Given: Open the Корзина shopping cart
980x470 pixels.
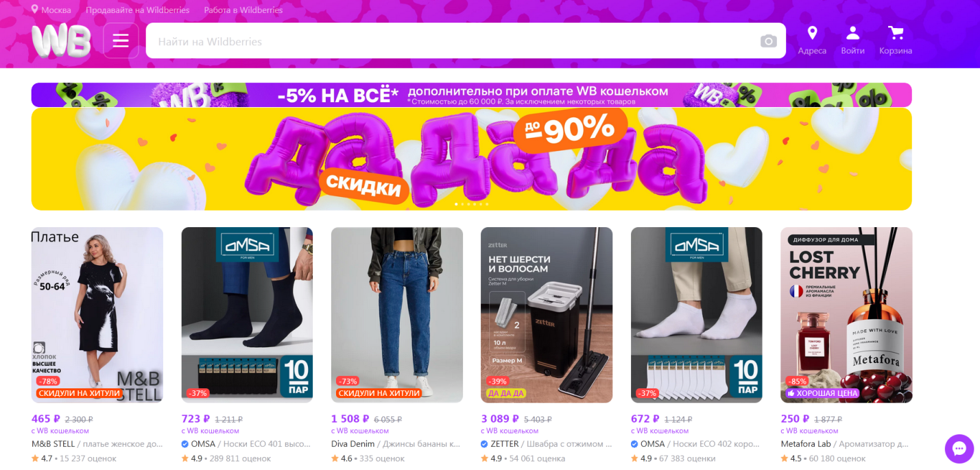Looking at the screenshot, I should pyautogui.click(x=896, y=40).
